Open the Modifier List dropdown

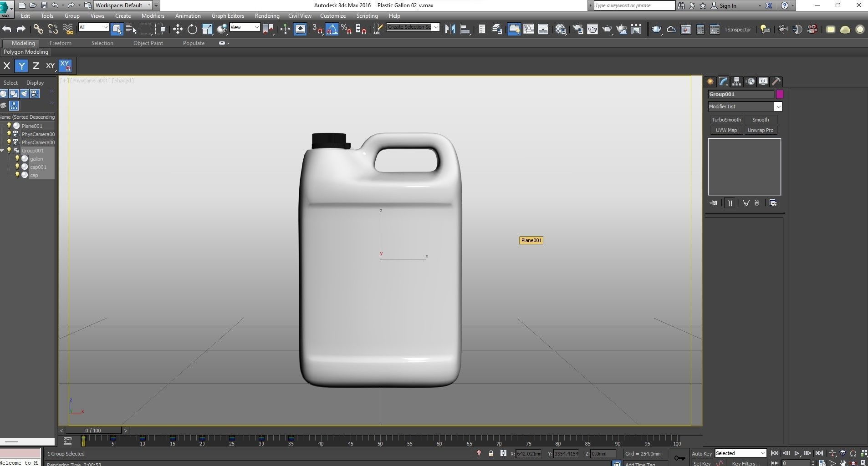[x=745, y=106]
